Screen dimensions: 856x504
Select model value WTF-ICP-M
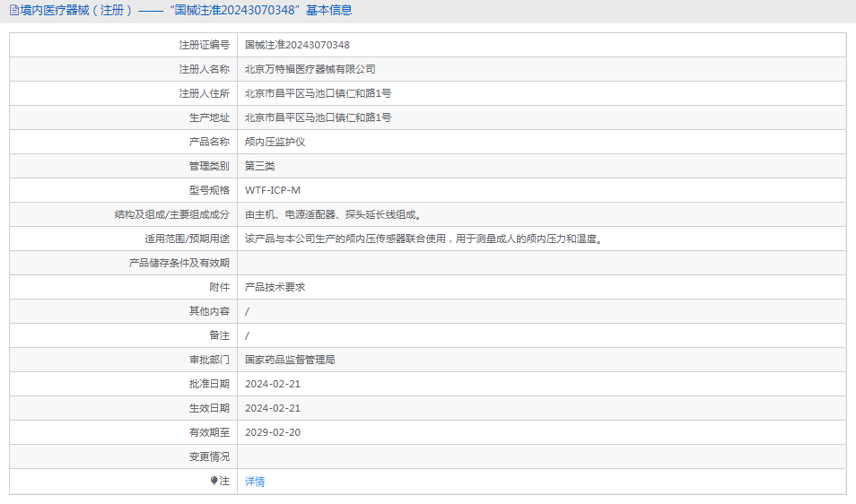click(x=273, y=190)
